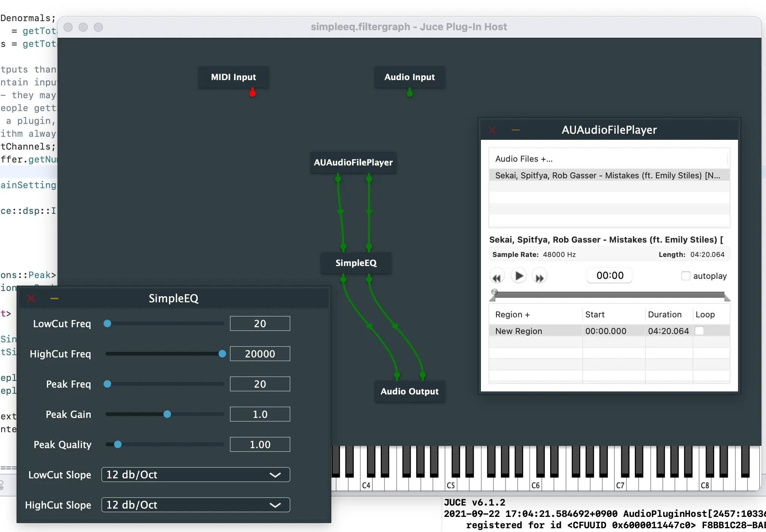Click the Audio Files + header

pyautogui.click(x=524, y=159)
